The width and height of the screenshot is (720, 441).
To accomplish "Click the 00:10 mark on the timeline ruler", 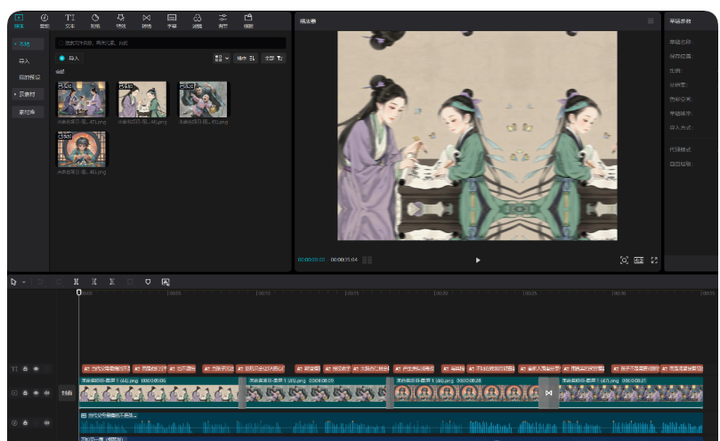I will tap(263, 293).
